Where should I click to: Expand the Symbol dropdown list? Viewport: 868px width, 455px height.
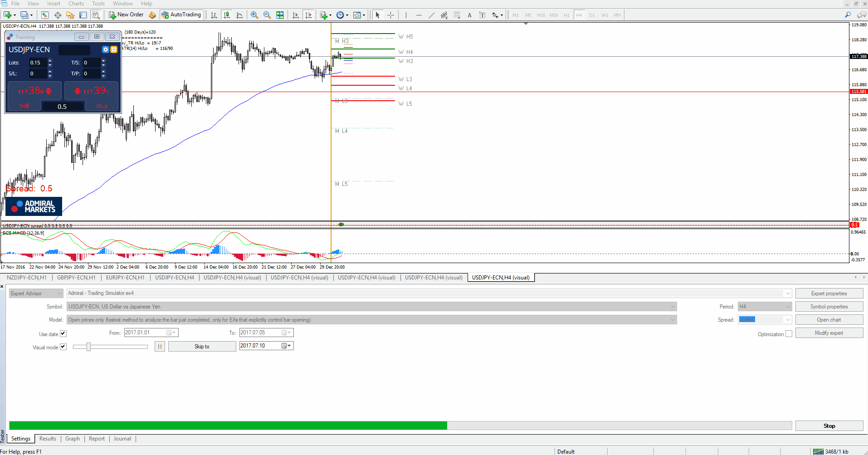[673, 307]
